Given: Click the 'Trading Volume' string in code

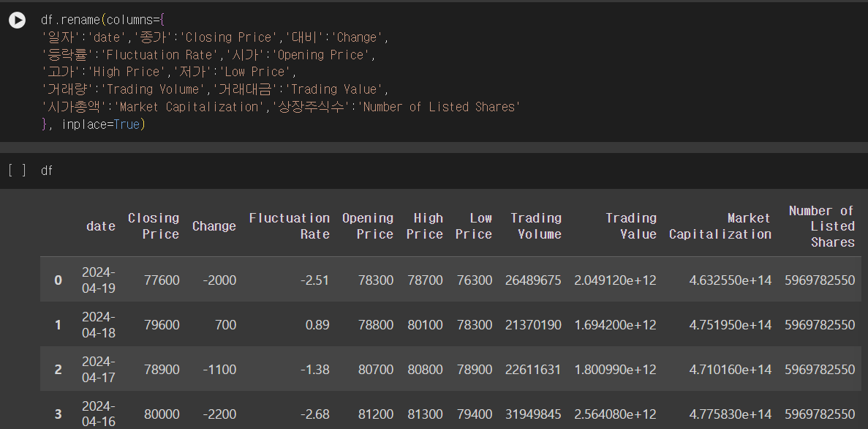Looking at the screenshot, I should coord(153,89).
